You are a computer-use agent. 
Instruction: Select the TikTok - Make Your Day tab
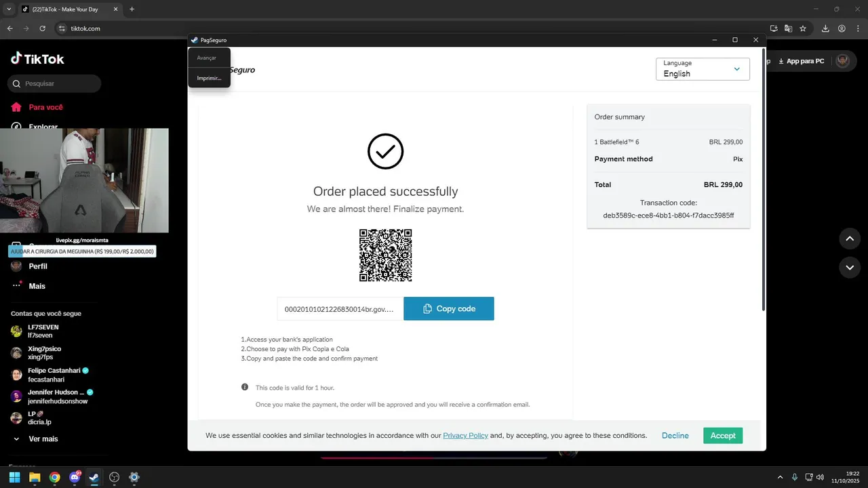pos(71,9)
